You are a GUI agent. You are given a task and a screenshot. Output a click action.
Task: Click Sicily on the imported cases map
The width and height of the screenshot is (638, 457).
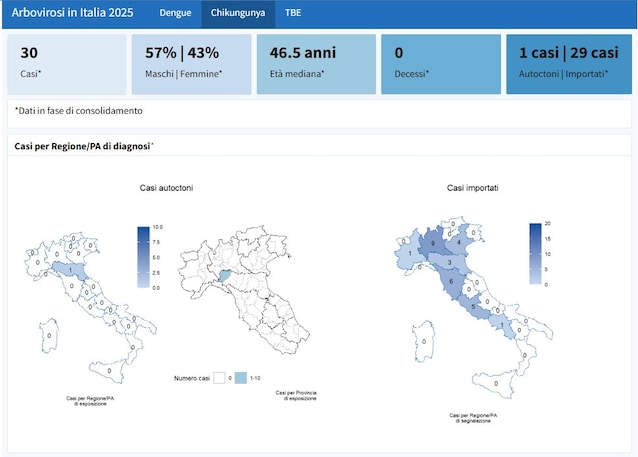(496, 383)
